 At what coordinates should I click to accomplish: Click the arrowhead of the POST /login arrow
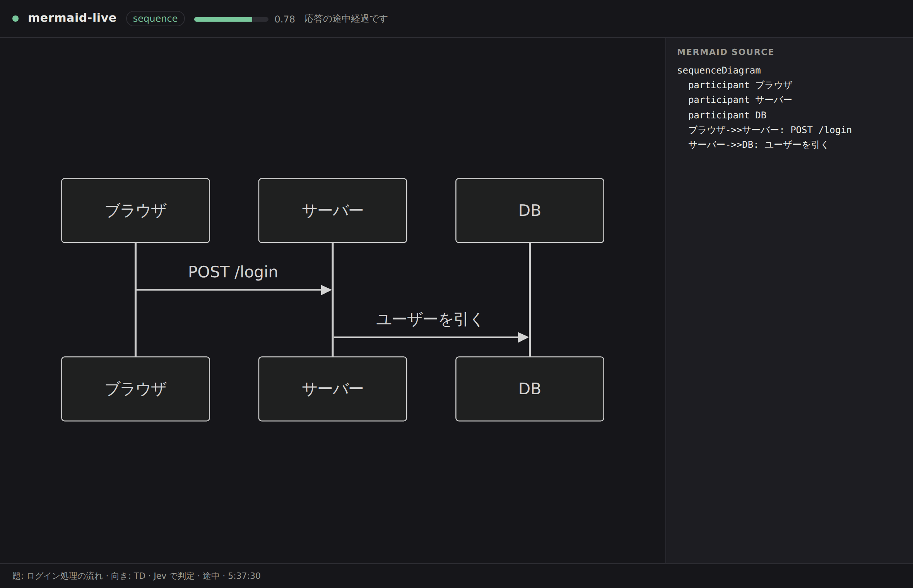(326, 290)
